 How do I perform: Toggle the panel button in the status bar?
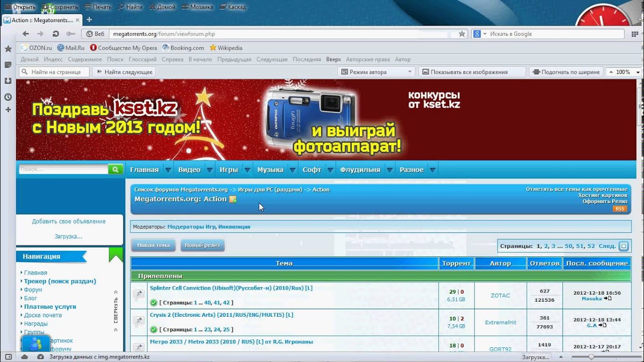(8, 357)
